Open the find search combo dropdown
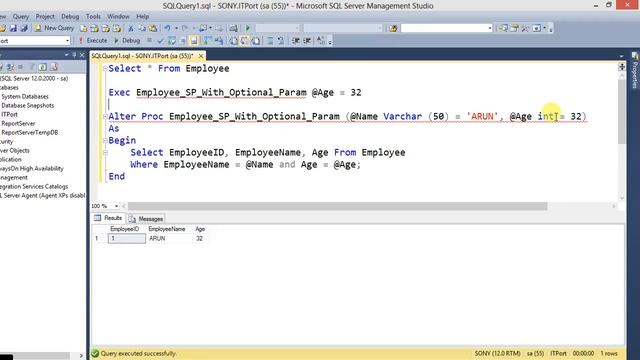Screen dimensions: 640x360 point(490,28)
